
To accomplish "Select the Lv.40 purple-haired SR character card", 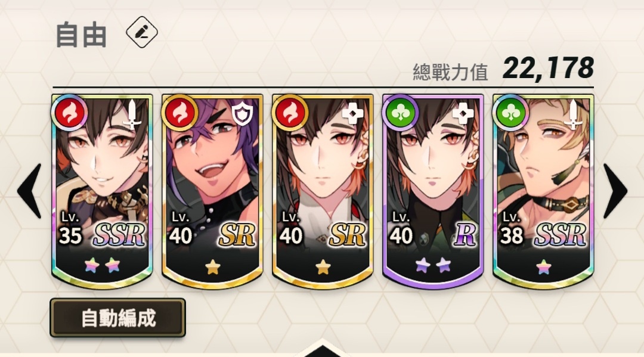I will [x=212, y=191].
